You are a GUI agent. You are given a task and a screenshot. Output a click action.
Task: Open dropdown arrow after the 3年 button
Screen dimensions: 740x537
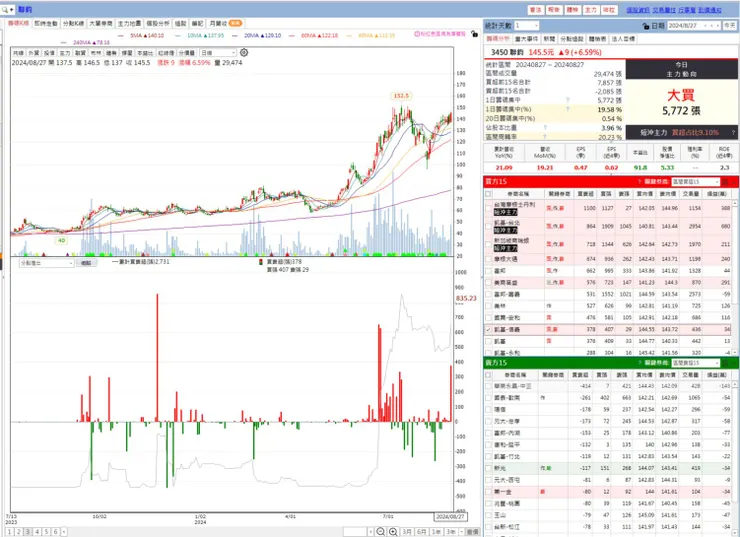click(462, 532)
